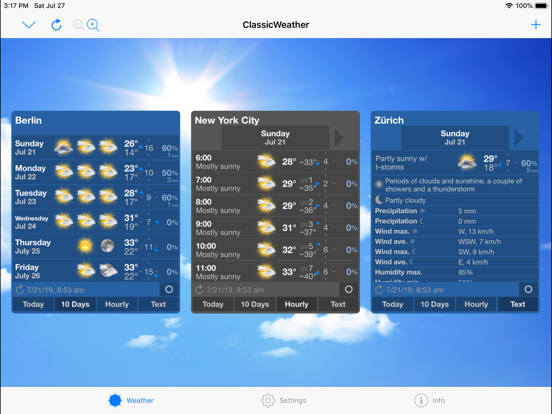This screenshot has width=552, height=414.
Task: Click the zoom in magnifier icon
Action: click(x=93, y=25)
